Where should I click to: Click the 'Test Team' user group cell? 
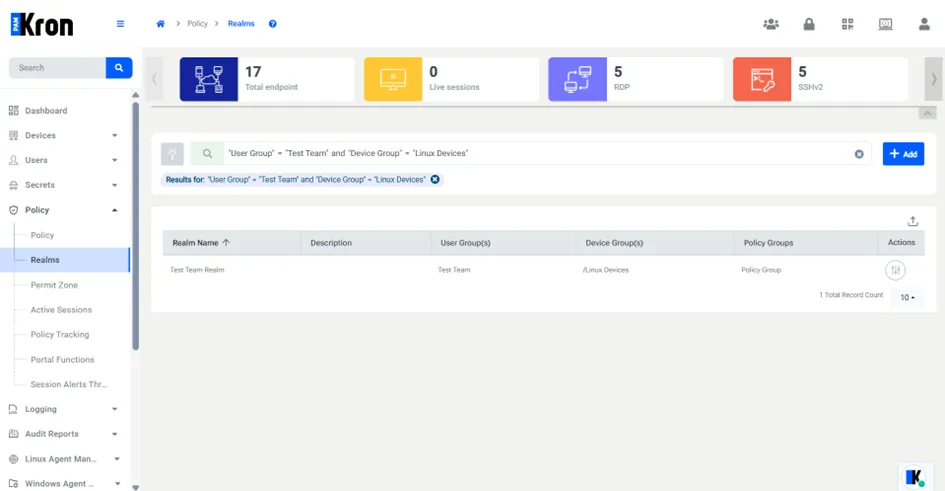click(454, 270)
